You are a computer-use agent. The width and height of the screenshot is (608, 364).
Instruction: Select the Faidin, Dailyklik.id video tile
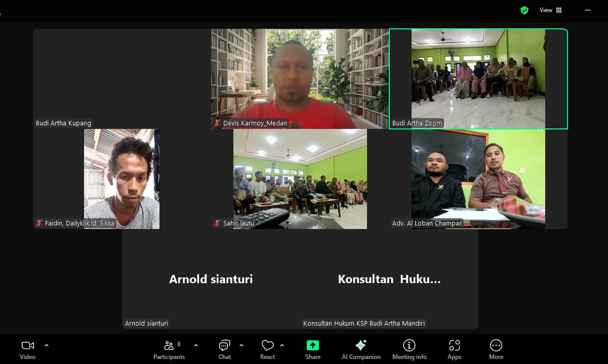pos(121,178)
